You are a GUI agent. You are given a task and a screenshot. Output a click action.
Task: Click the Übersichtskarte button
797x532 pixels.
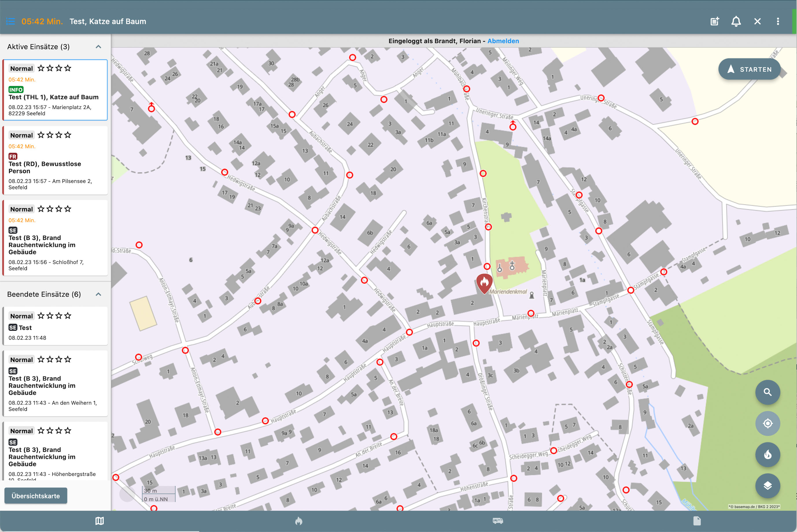pyautogui.click(x=36, y=496)
